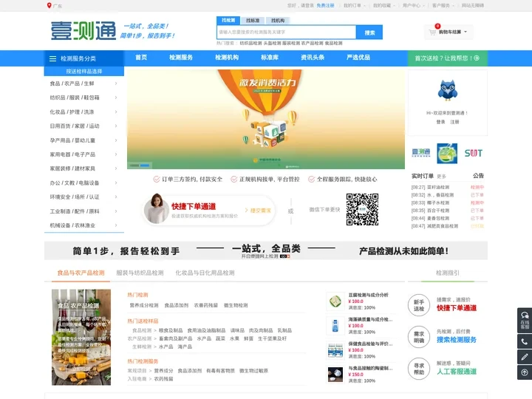532x399 pixels.
Task: Select the active blue banner slide indicator
Action: coord(146,166)
